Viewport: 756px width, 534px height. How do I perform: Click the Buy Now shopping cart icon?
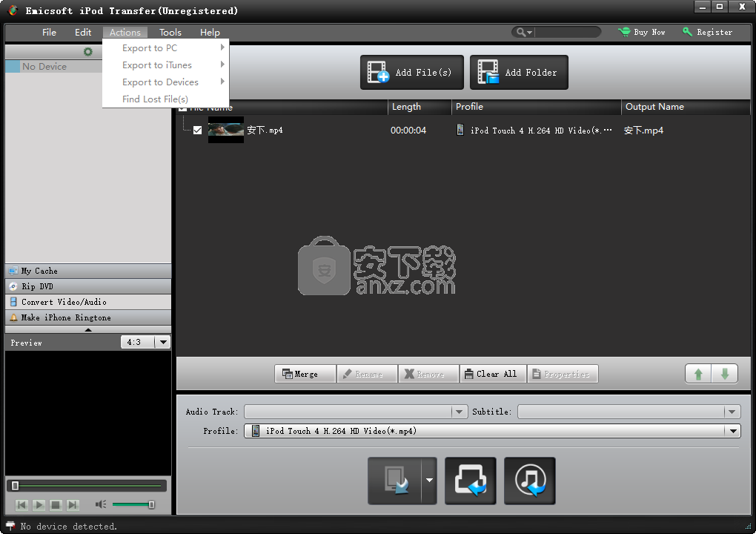624,32
